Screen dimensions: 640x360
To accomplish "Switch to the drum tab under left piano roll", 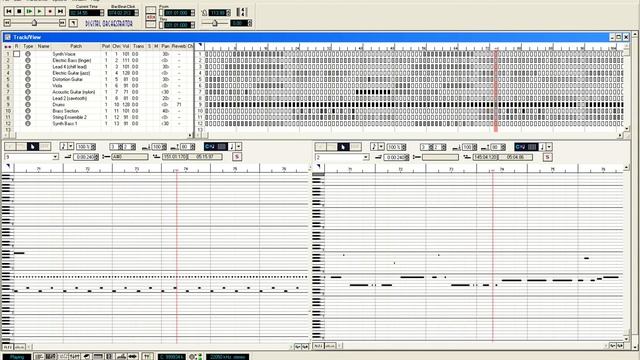I will tap(20, 347).
